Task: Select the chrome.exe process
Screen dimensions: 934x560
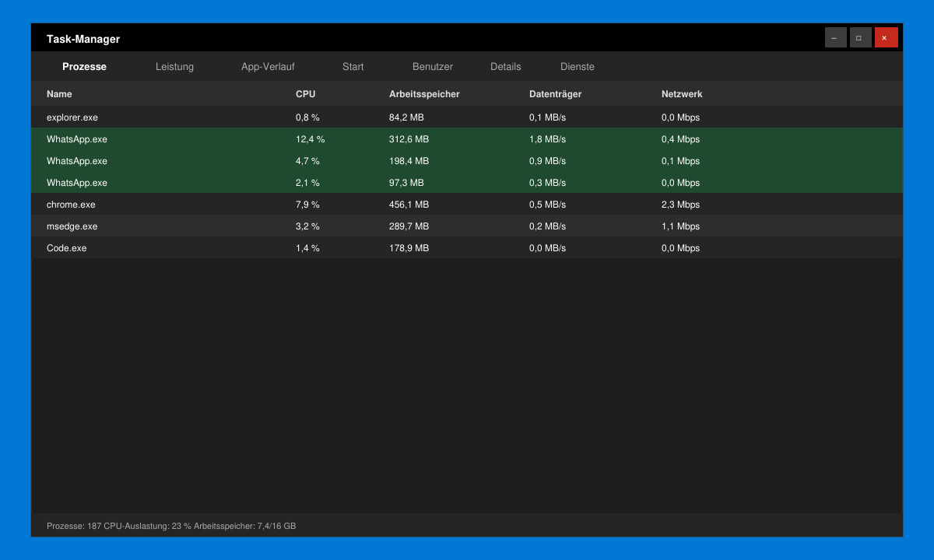Action: pyautogui.click(x=467, y=205)
